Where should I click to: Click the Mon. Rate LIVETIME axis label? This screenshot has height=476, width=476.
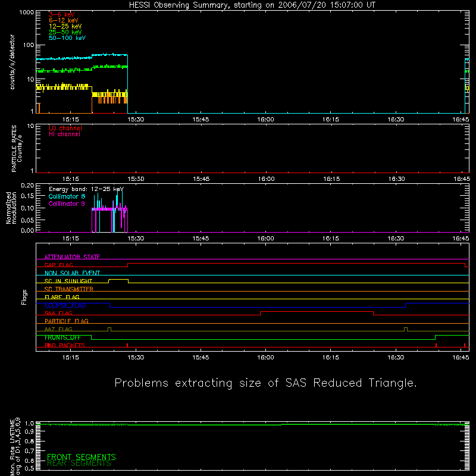[x=15, y=446]
